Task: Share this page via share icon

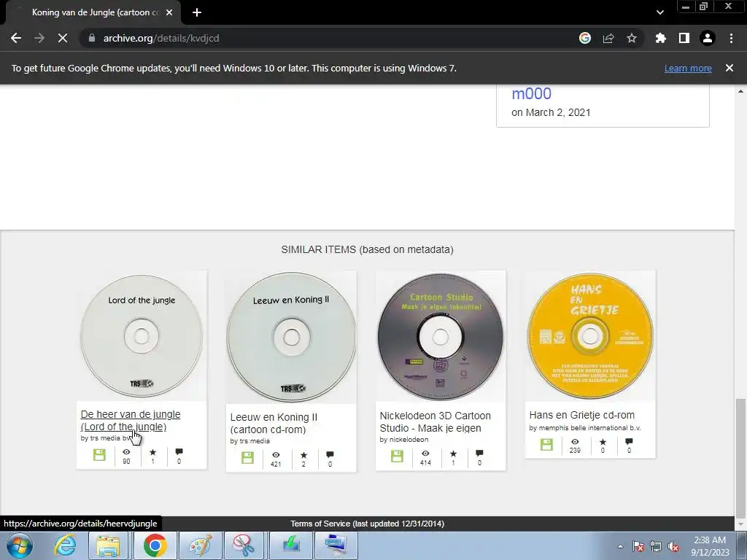Action: (x=608, y=38)
